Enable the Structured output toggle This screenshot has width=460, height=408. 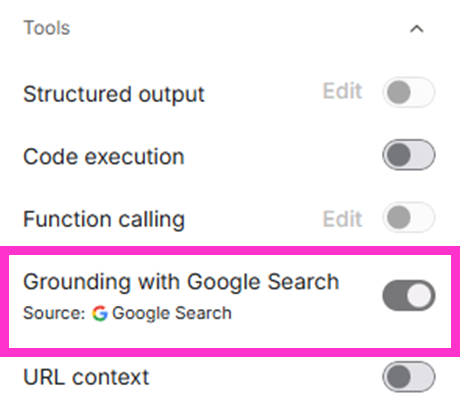pos(409,92)
